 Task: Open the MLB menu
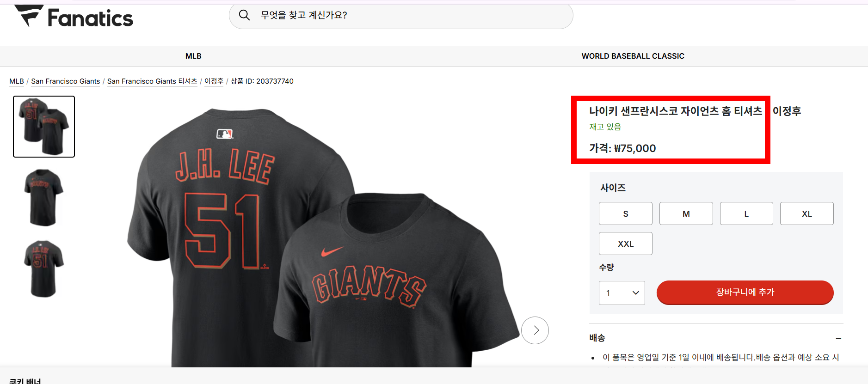tap(193, 56)
